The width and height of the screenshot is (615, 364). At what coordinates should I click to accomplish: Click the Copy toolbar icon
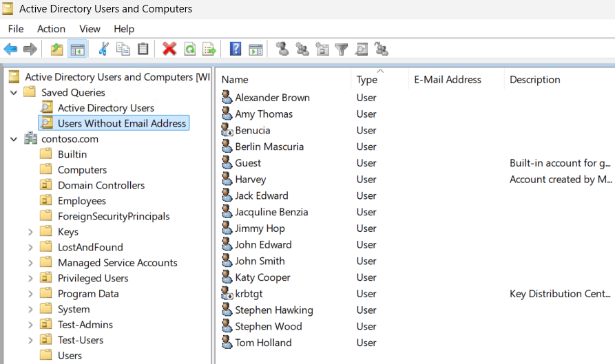click(123, 49)
